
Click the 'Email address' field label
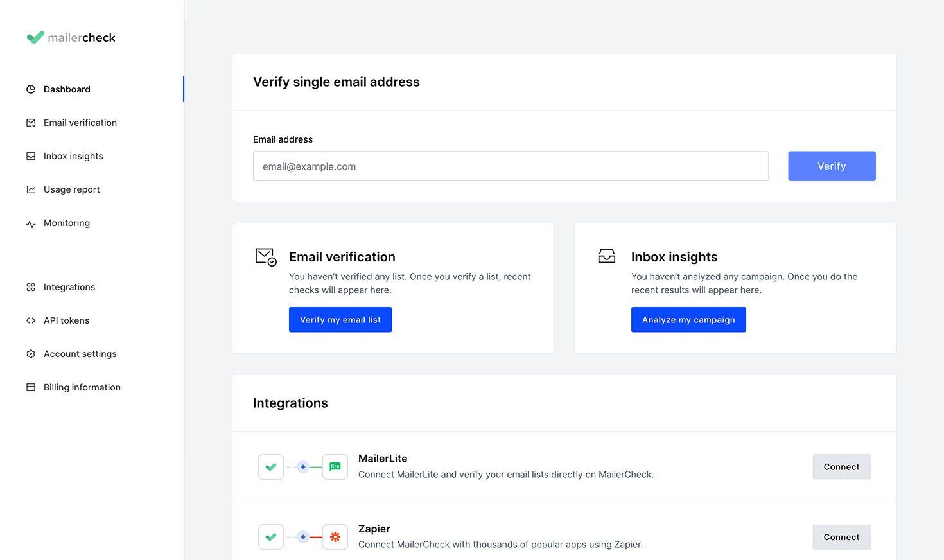click(283, 139)
